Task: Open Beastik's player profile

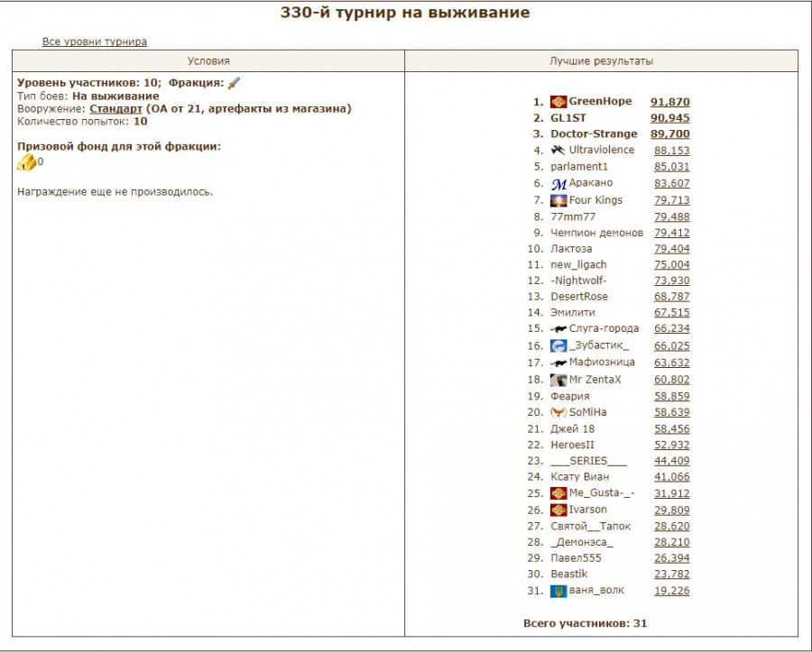Action: click(x=569, y=574)
